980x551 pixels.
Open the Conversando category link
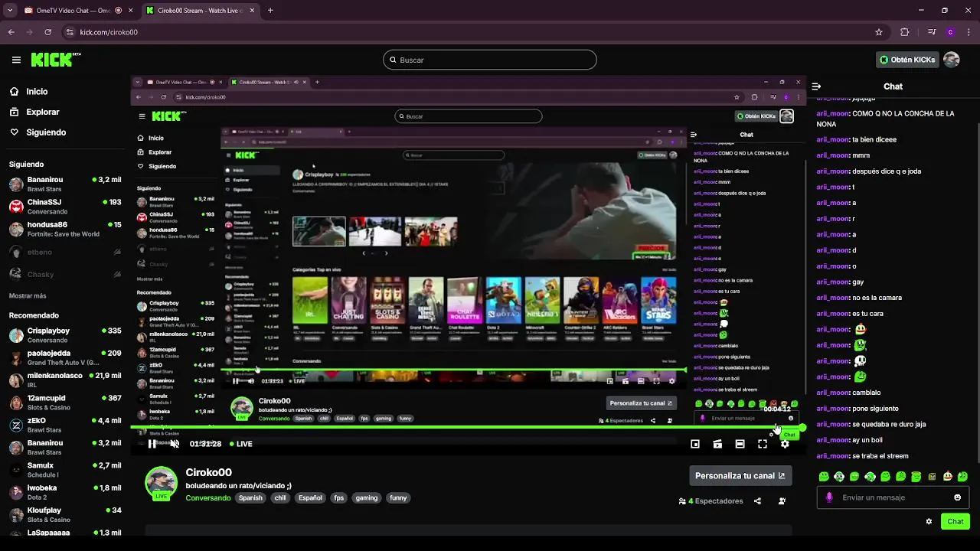tap(207, 497)
